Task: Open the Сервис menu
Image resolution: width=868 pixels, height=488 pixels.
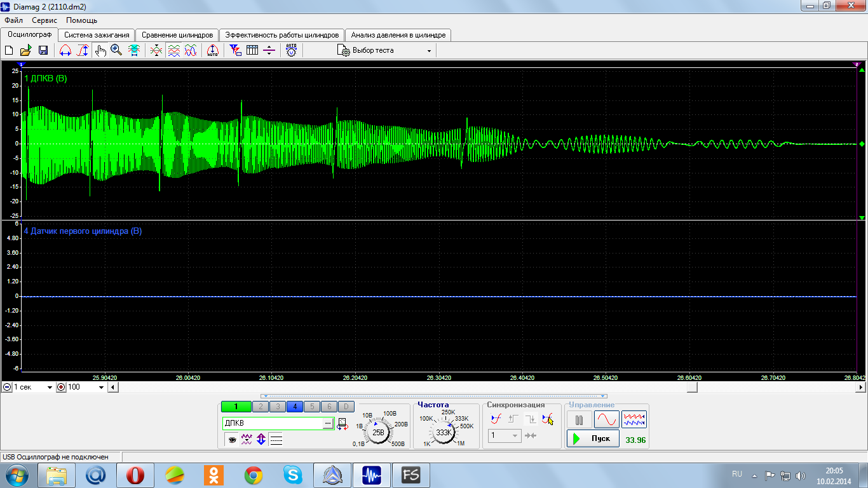Action: click(x=44, y=20)
